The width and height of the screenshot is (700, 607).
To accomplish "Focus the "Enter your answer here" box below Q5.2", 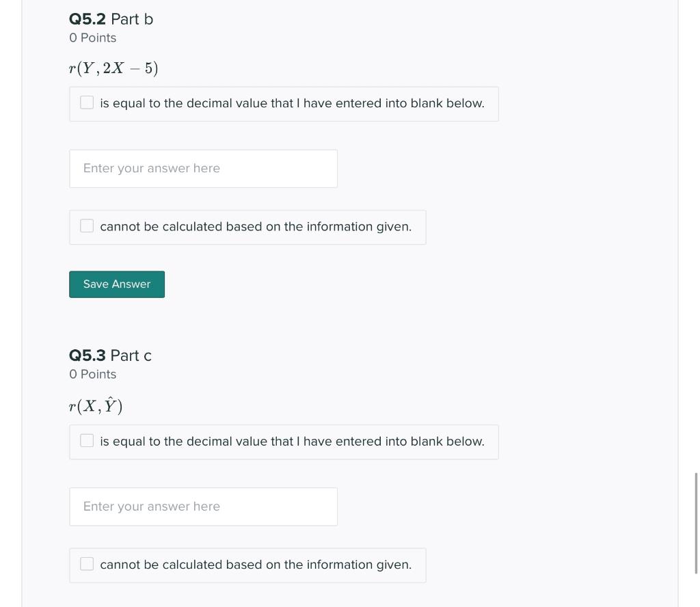I will [203, 168].
